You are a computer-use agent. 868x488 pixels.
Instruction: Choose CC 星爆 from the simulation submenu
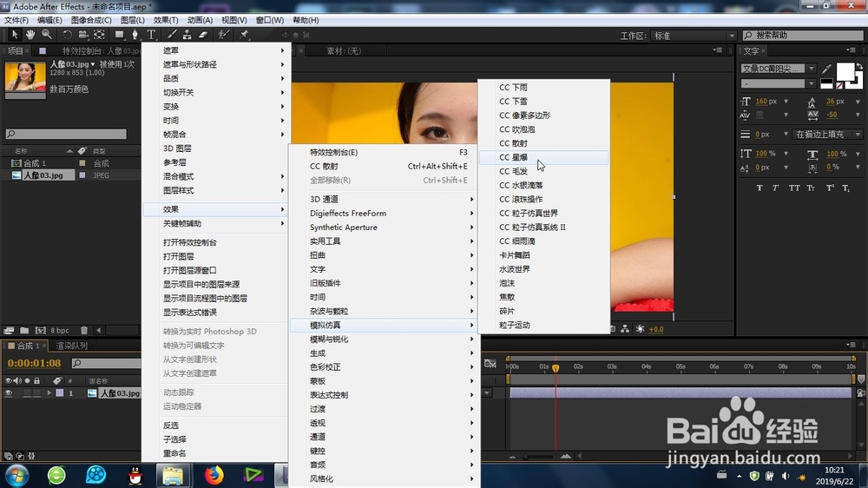(543, 157)
